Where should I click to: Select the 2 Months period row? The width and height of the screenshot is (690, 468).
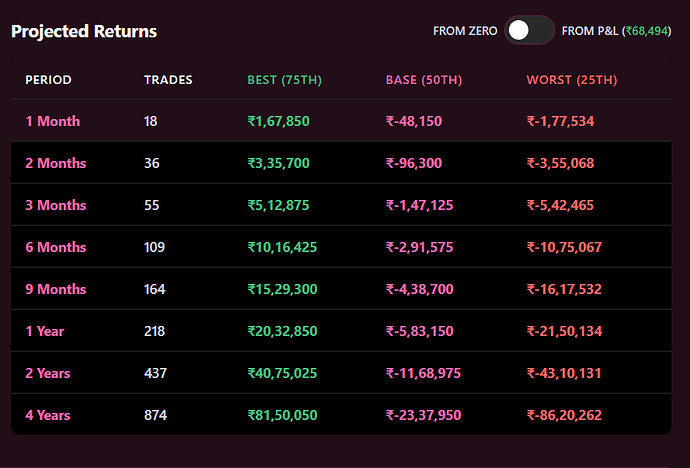pos(56,163)
